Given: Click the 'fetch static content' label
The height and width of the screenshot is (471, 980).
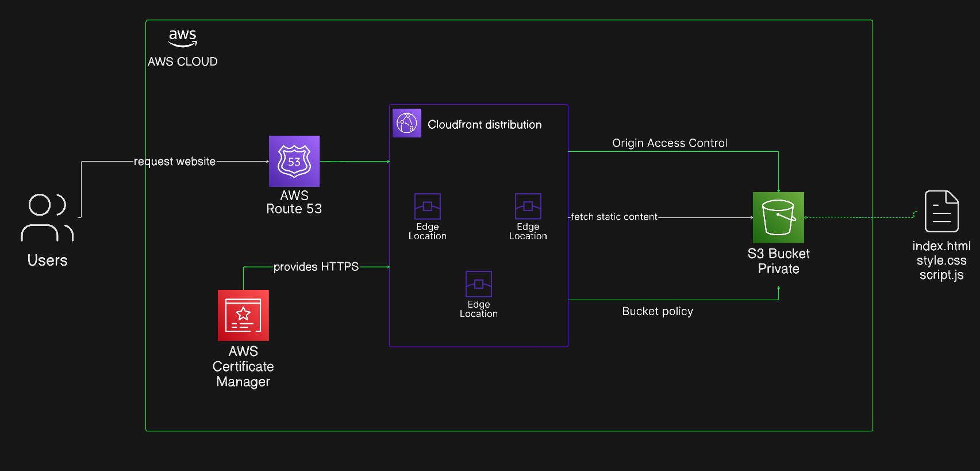Looking at the screenshot, I should [614, 217].
